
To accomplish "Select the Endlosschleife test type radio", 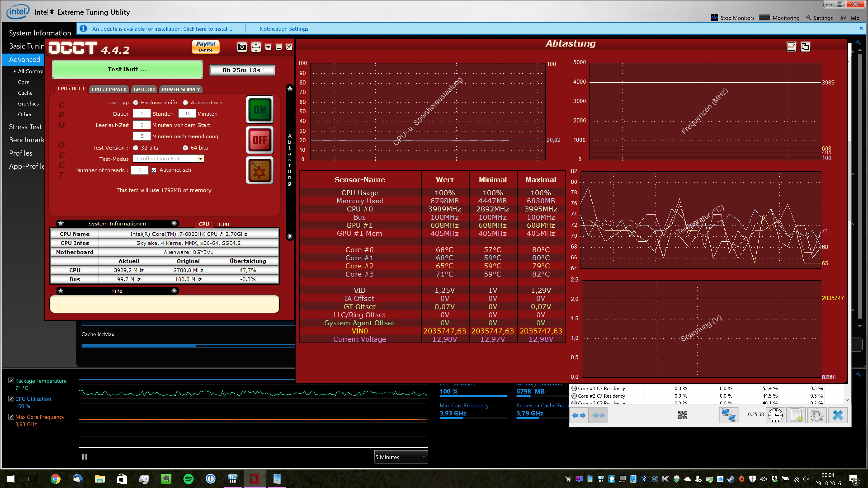I will coord(135,103).
